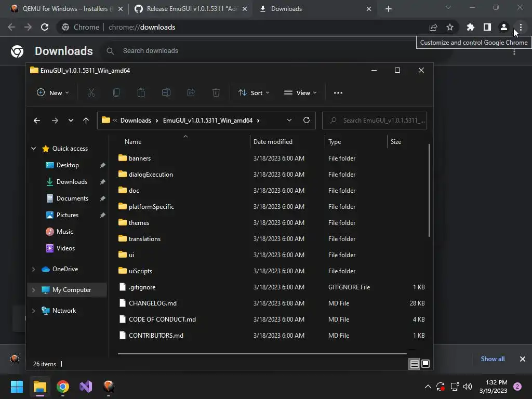The image size is (532, 399).
Task: Click the Search EmuGUI folder box
Action: click(x=375, y=121)
